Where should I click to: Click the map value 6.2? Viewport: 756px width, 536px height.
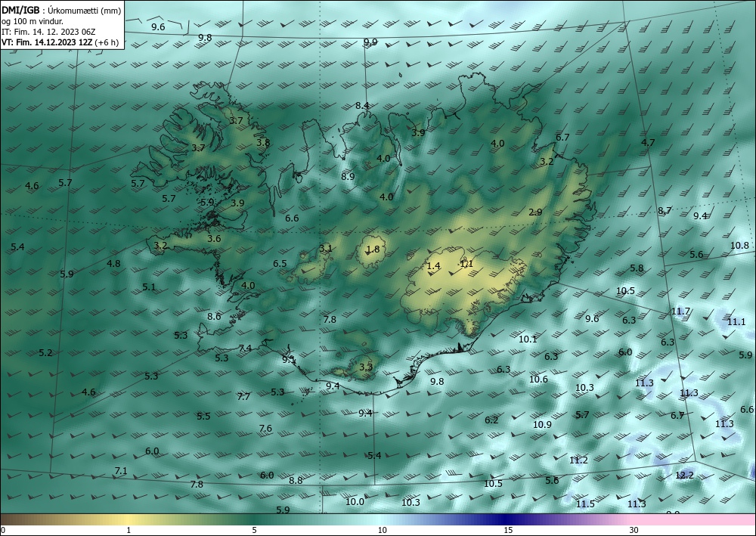[491, 420]
